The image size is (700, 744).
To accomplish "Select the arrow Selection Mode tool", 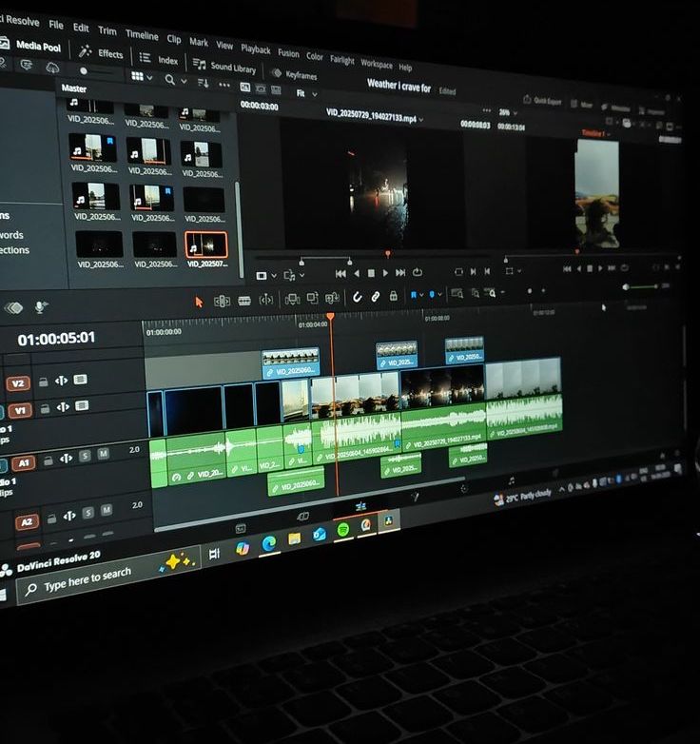I will click(199, 302).
